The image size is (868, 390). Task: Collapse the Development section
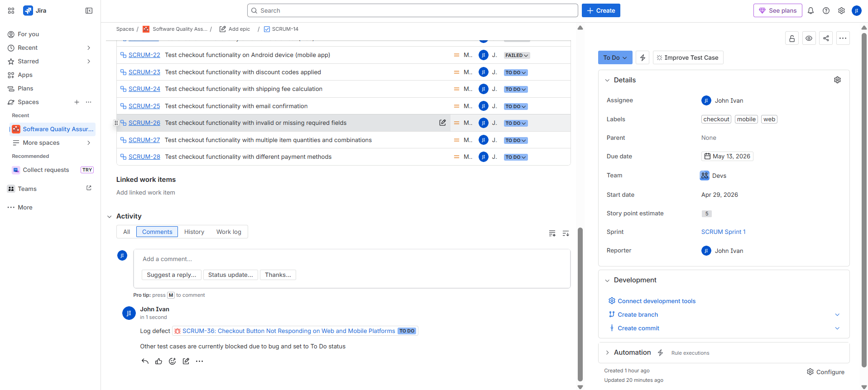pyautogui.click(x=607, y=281)
